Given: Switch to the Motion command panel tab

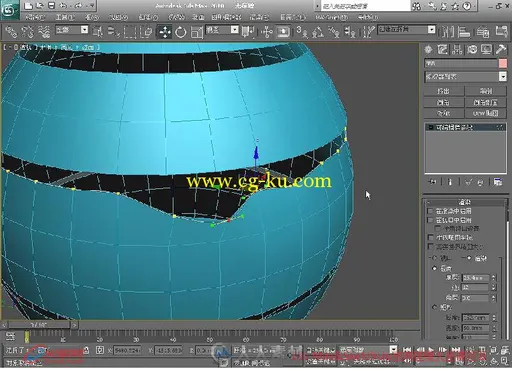Looking at the screenshot, I should pos(472,50).
